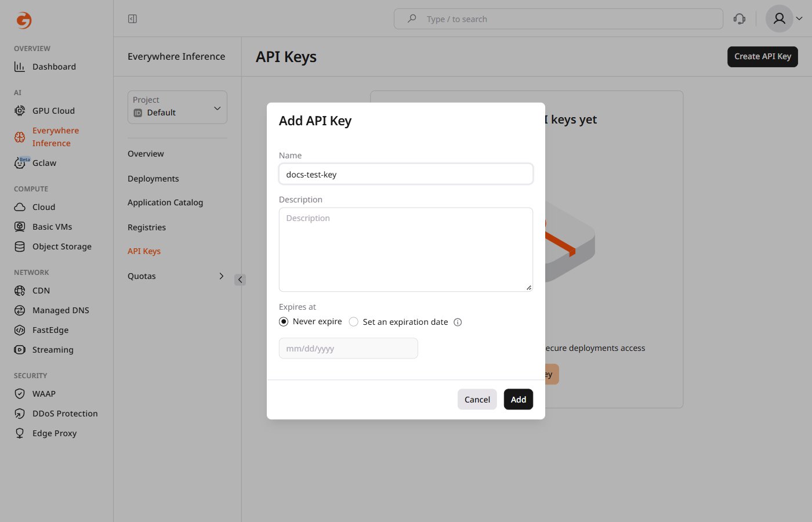Go to Managed DNS
Image resolution: width=812 pixels, height=522 pixels.
52,310
